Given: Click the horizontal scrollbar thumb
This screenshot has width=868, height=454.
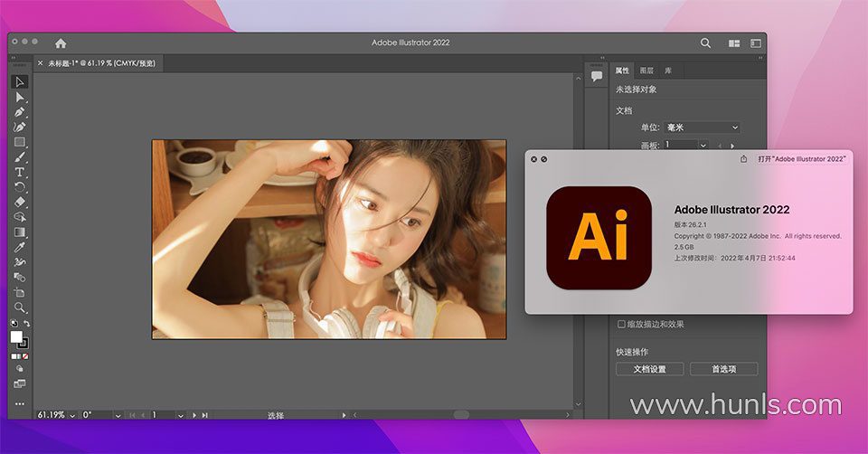Looking at the screenshot, I should coord(461,415).
